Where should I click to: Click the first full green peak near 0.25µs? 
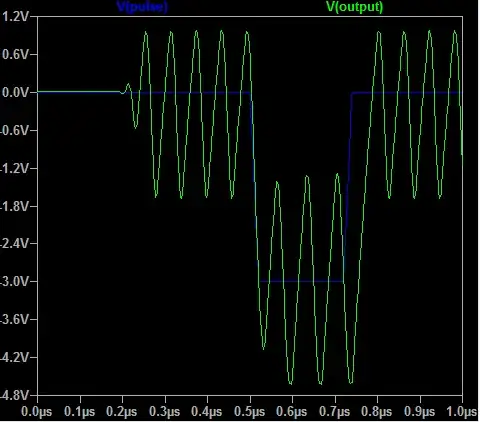tap(146, 33)
